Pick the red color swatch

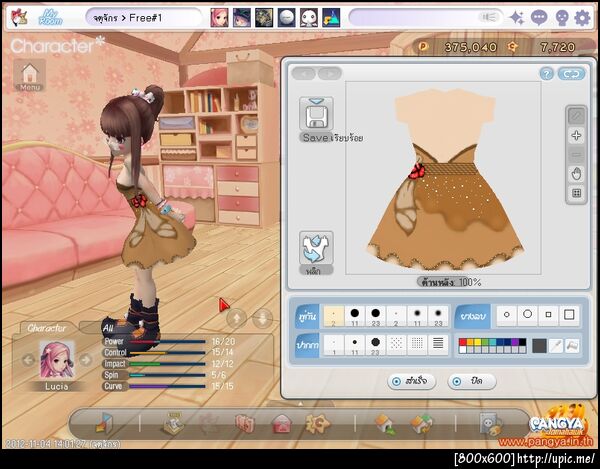tap(463, 342)
